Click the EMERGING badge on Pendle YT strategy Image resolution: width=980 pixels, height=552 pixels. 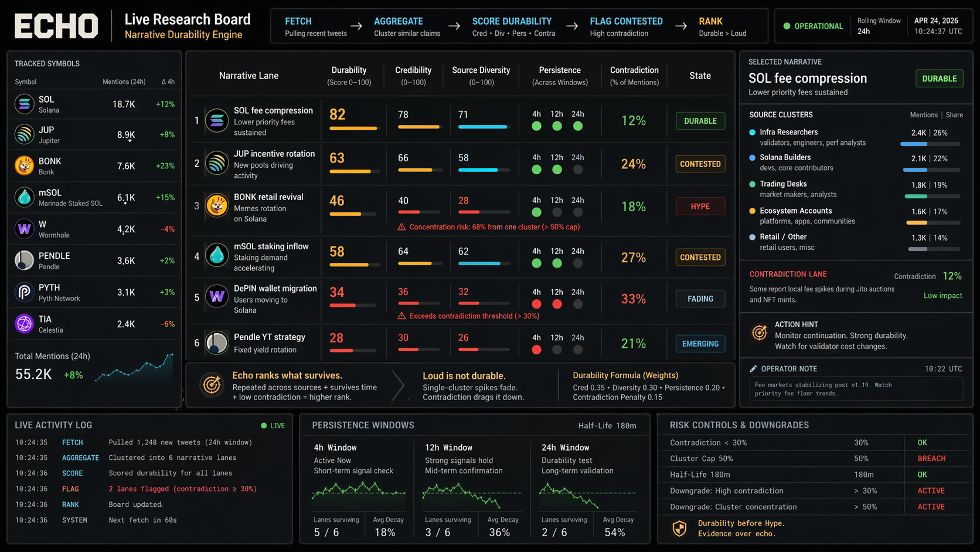click(700, 344)
